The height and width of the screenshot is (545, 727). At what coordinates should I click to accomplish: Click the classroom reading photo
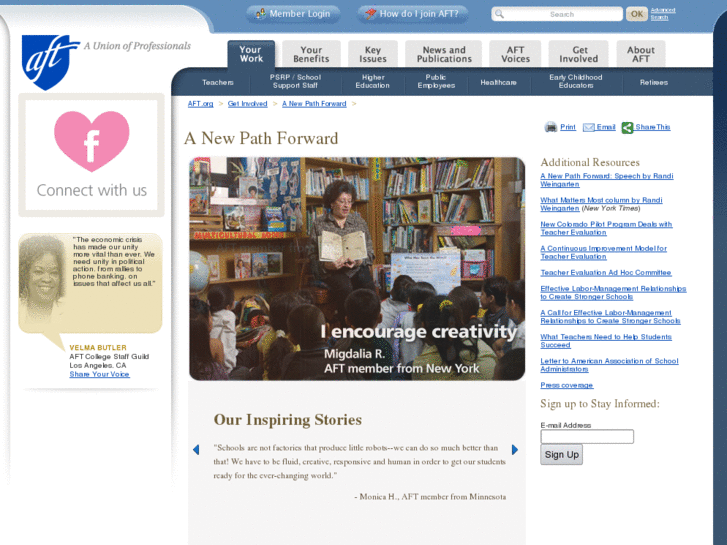(x=357, y=269)
